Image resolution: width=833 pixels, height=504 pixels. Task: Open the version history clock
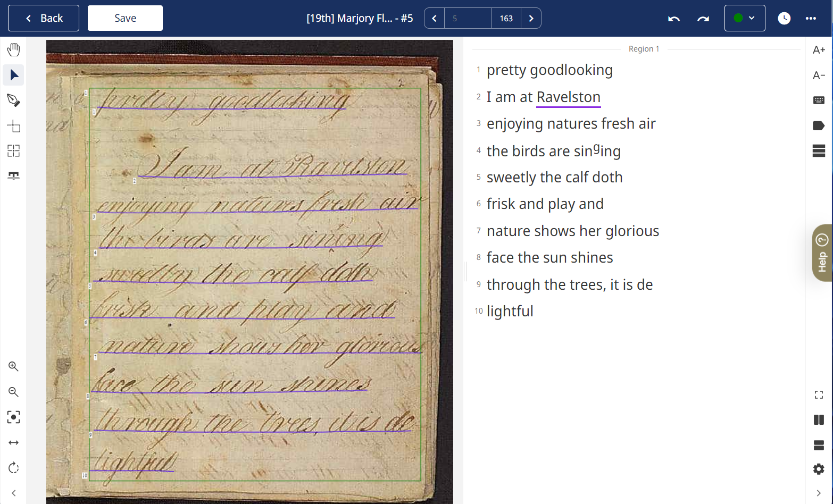[x=784, y=19]
